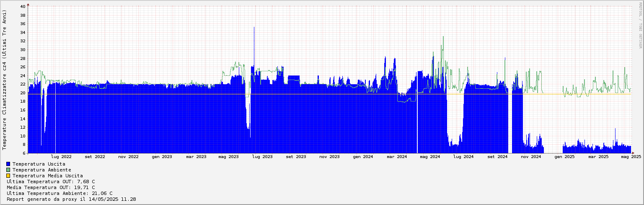Click 'Ultima Temperatura OUT: 7,68 C' text
This screenshot has height=205, width=644.
pos(51,182)
